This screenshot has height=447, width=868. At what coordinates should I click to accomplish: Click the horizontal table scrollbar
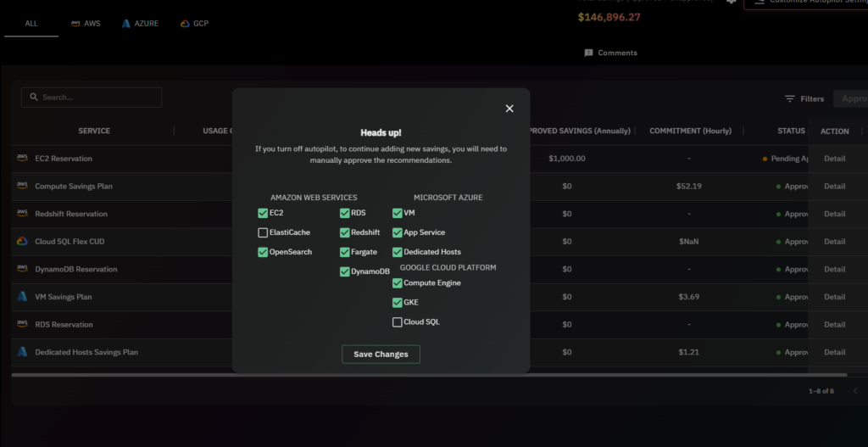(429, 375)
